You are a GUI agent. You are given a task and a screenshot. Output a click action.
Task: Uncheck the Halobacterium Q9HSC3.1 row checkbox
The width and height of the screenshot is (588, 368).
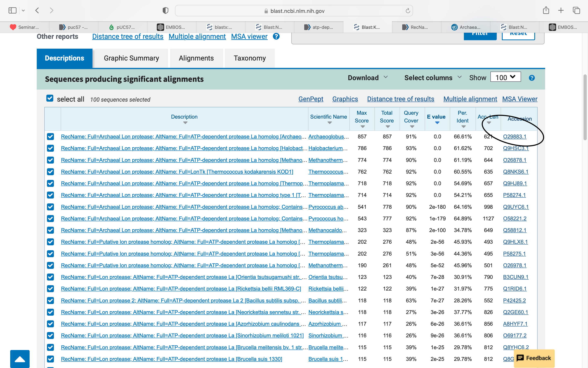[50, 148]
